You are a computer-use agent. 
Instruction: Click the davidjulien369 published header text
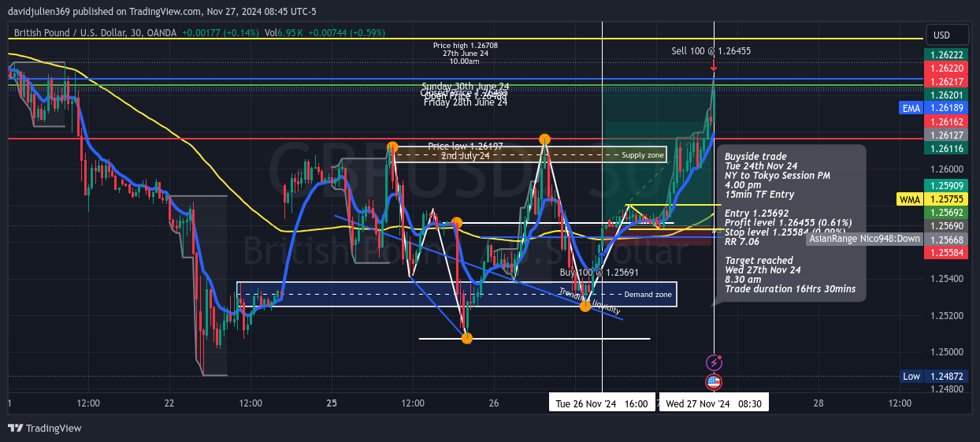pos(161,12)
